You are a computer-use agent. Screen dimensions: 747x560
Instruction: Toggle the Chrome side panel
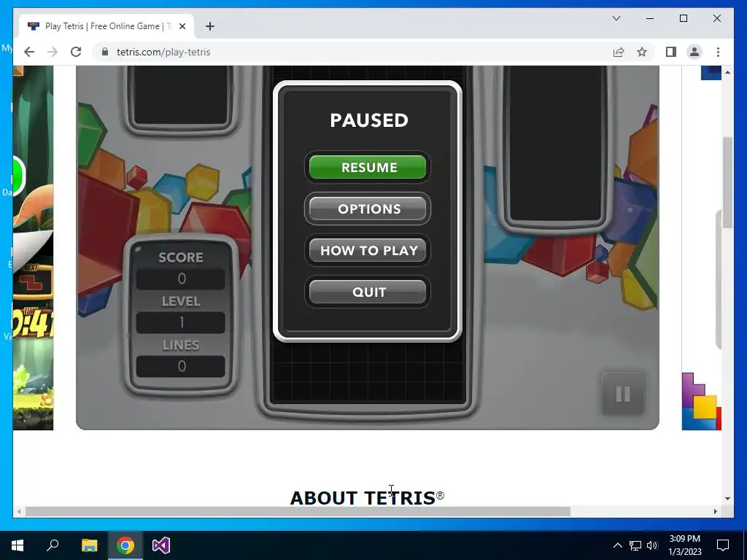coord(671,52)
